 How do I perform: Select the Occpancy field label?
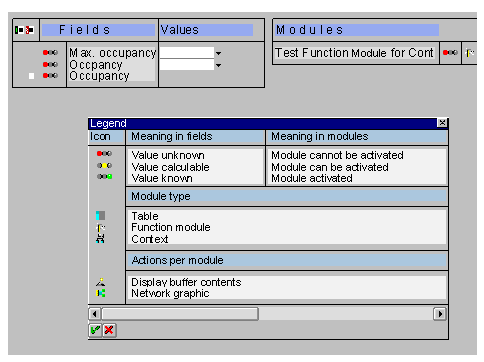click(96, 64)
